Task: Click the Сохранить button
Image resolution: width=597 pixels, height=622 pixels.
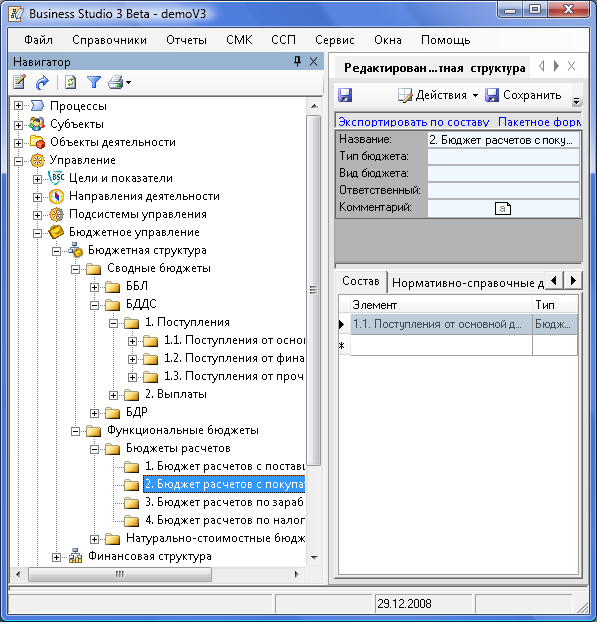Action: point(524,95)
